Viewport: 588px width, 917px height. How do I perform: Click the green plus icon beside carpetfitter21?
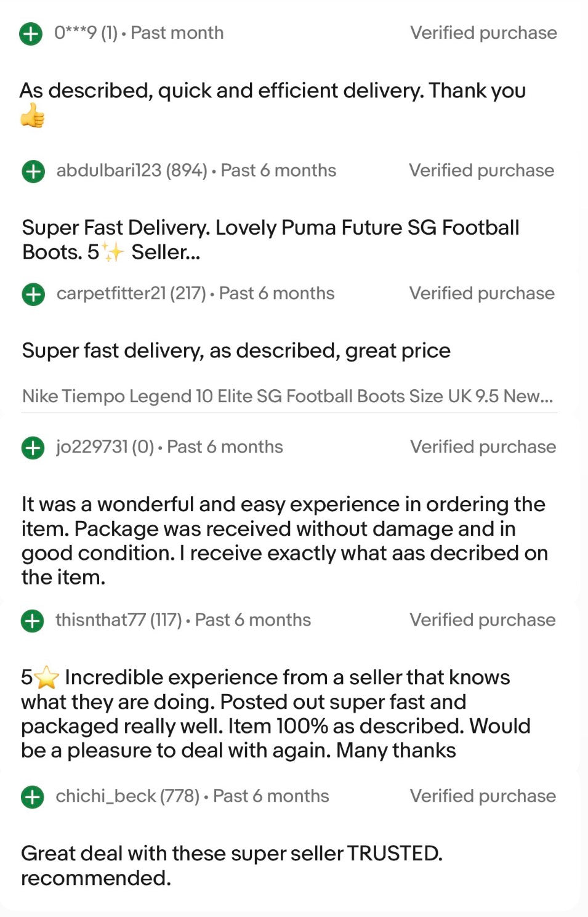(x=33, y=294)
